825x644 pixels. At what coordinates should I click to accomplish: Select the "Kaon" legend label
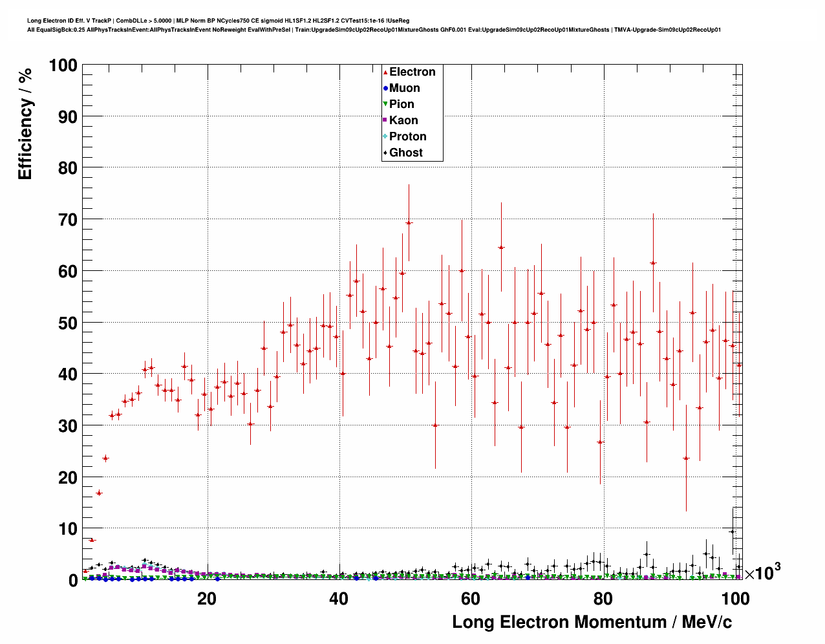(x=403, y=120)
